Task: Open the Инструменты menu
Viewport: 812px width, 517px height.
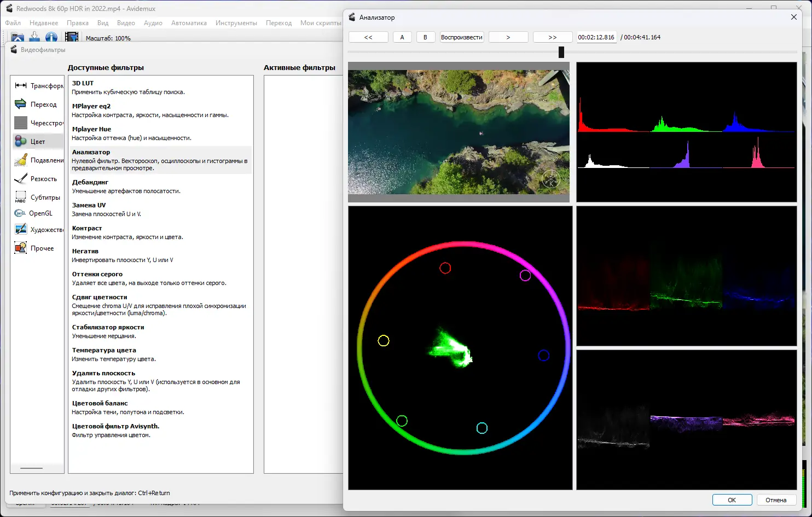Action: coord(236,23)
